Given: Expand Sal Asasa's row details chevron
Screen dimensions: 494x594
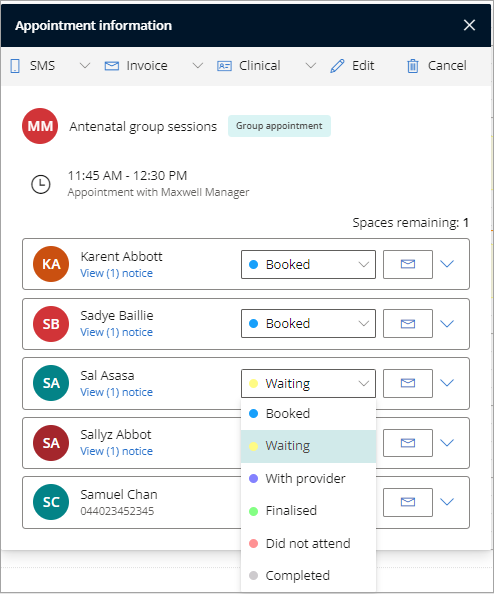Looking at the screenshot, I should [447, 383].
